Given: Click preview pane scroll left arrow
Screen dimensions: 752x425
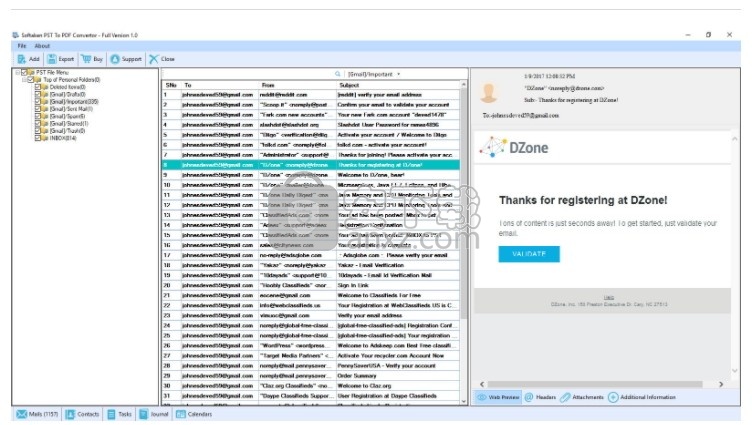Looking at the screenshot, I should click(482, 384).
